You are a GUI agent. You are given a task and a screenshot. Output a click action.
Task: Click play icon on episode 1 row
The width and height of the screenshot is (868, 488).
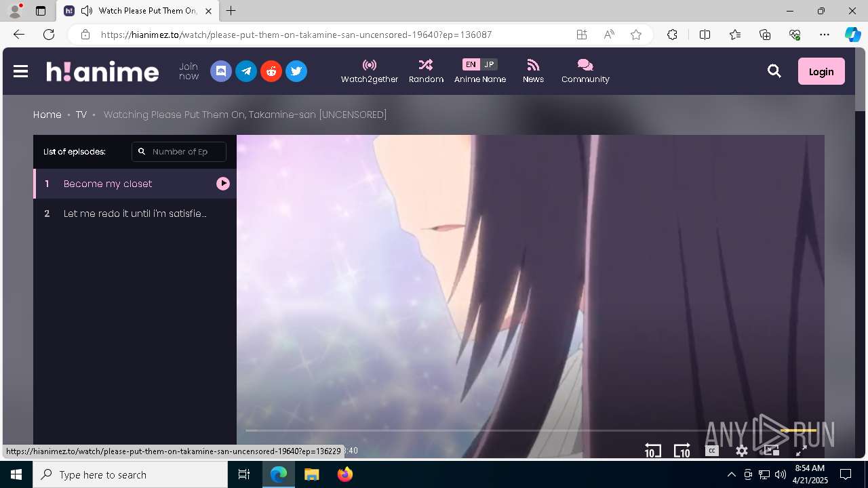coord(223,184)
